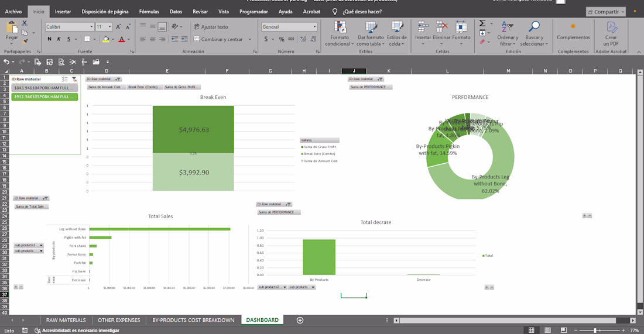This screenshot has width=644, height=334.
Task: Click the Formato condicional icon
Action: click(x=340, y=27)
